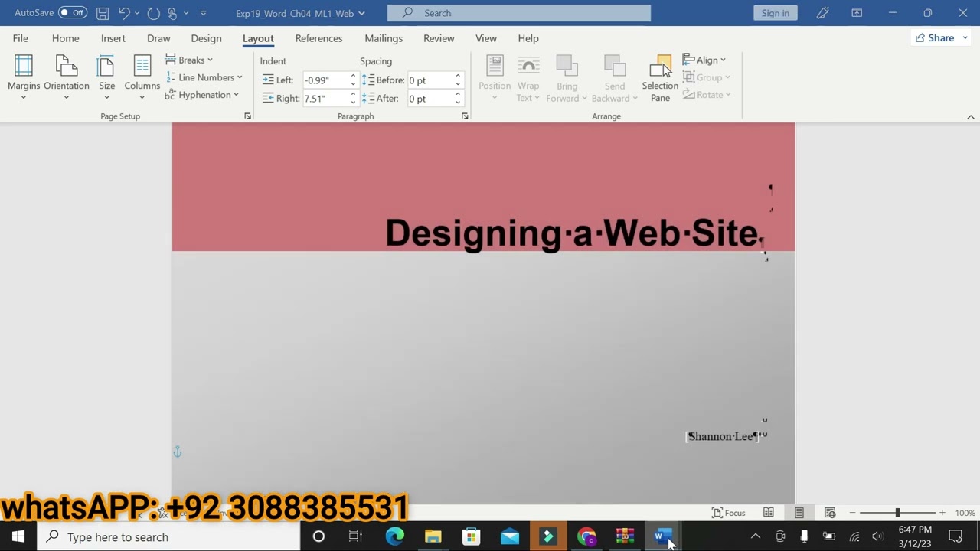
Task: Decrease Indent Right with down stepper
Action: (353, 103)
